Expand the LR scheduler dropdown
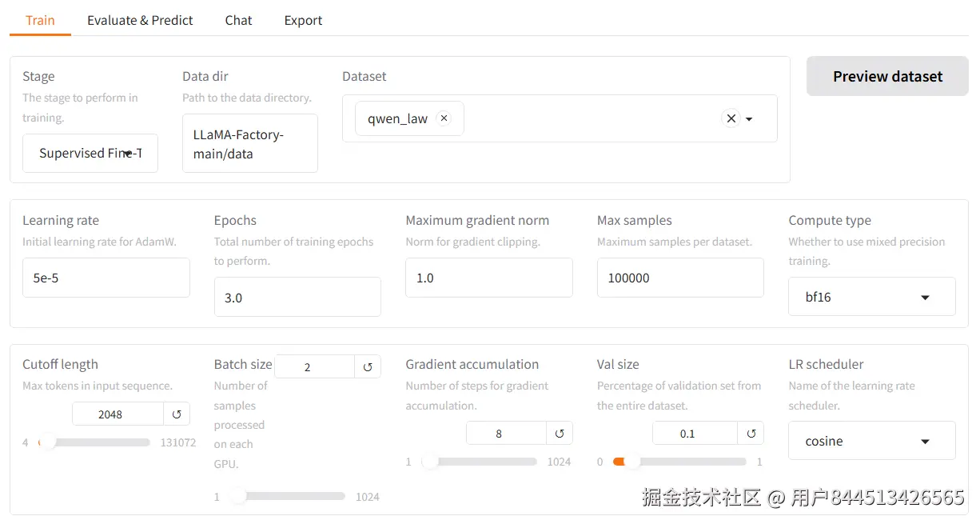 (872, 441)
